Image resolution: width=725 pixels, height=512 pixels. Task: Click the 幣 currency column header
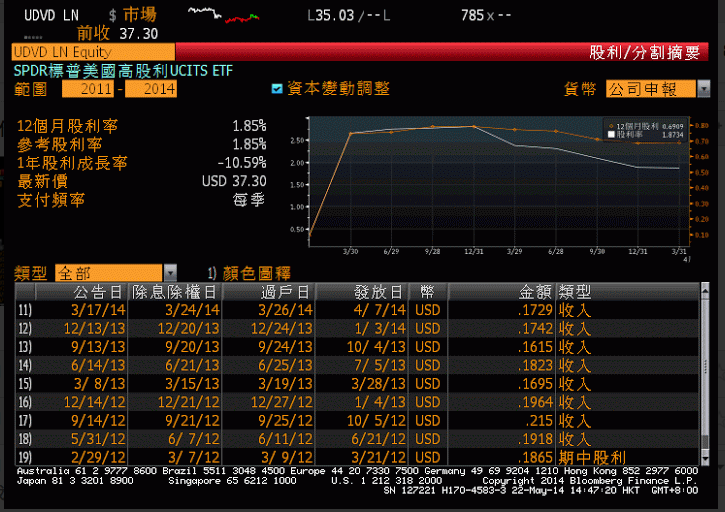point(428,292)
